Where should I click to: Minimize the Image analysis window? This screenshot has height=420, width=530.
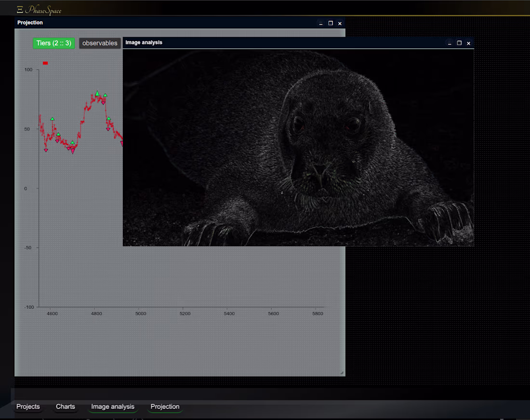click(x=450, y=43)
